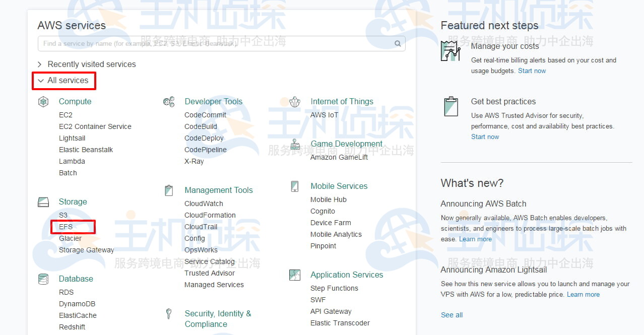The height and width of the screenshot is (335, 644).
Task: Click Start now under Manage your costs
Action: pyautogui.click(x=532, y=71)
